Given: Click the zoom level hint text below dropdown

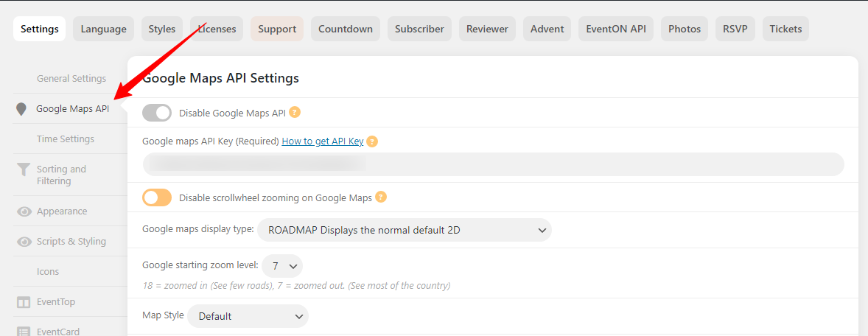Looking at the screenshot, I should pyautogui.click(x=296, y=286).
